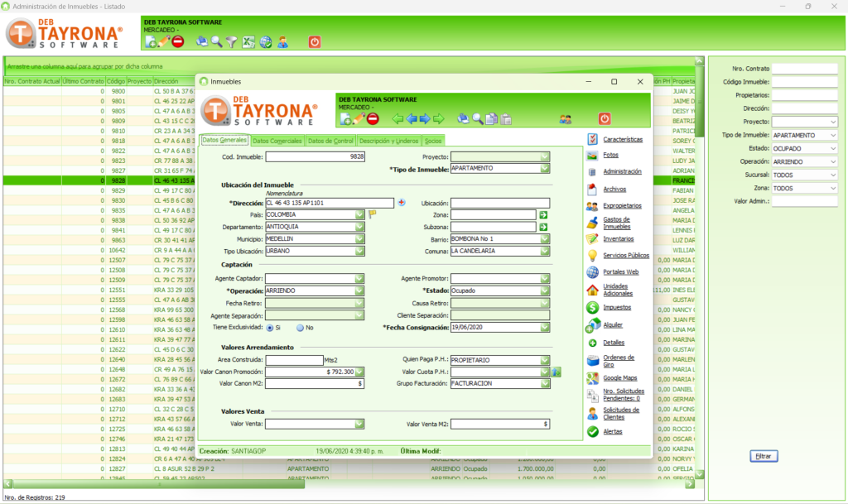The height and width of the screenshot is (504, 848).
Task: Click the red power icon in Inmuebles toolbar
Action: coord(604,118)
